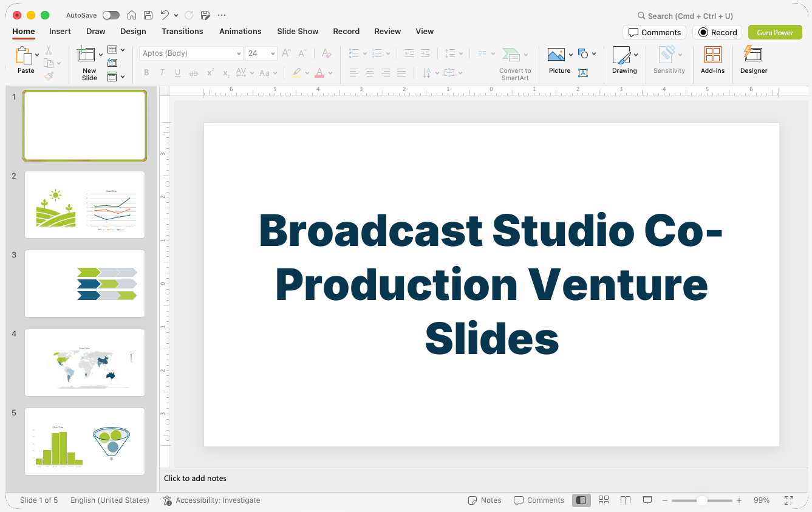The width and height of the screenshot is (812, 512).
Task: Switch to Reading view in status bar
Action: (x=626, y=500)
